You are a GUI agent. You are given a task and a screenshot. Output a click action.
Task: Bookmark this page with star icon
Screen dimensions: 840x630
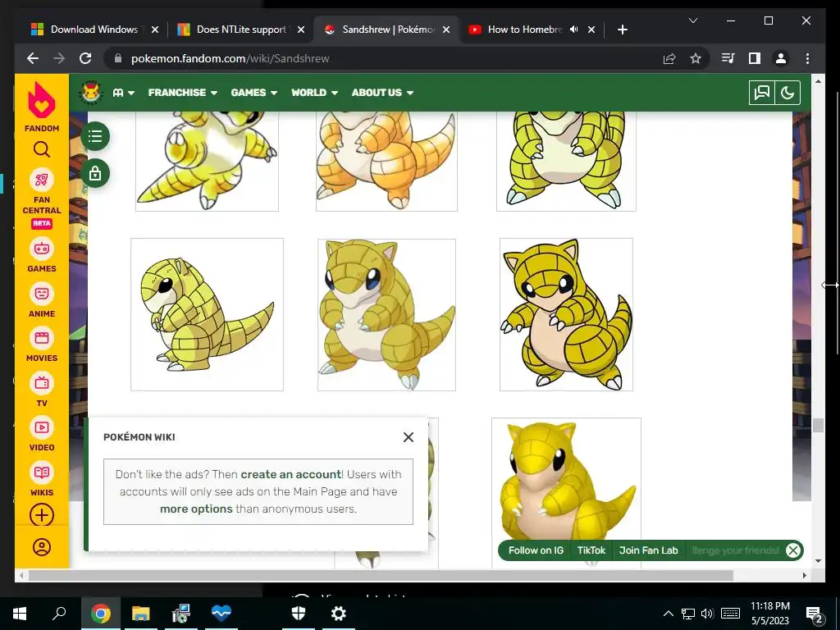696,58
